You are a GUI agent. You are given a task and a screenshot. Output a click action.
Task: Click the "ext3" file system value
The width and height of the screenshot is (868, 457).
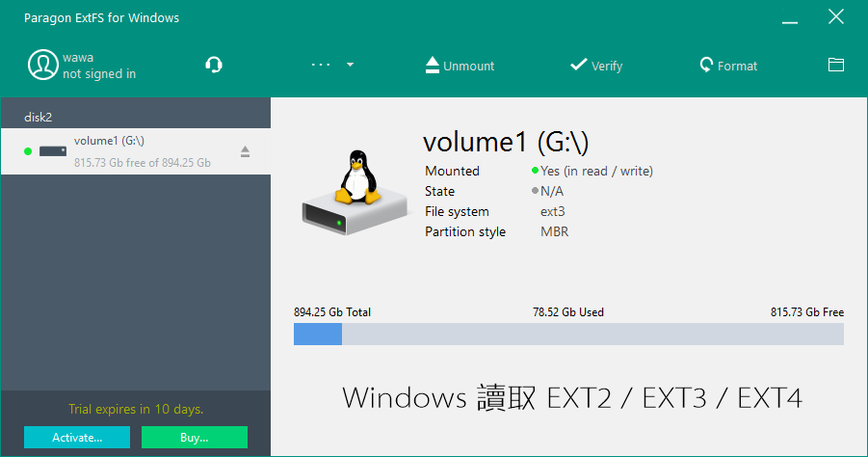click(x=552, y=211)
